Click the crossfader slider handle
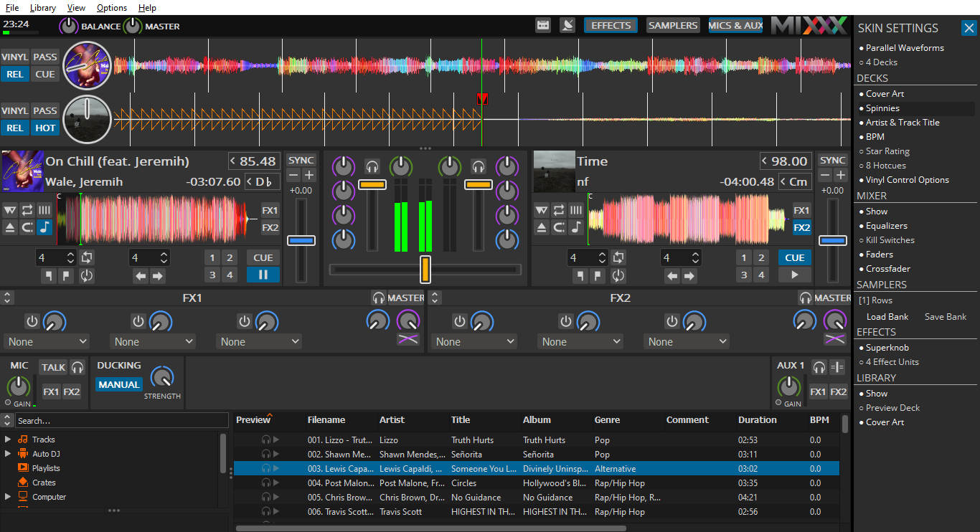The height and width of the screenshot is (532, 980). point(425,269)
